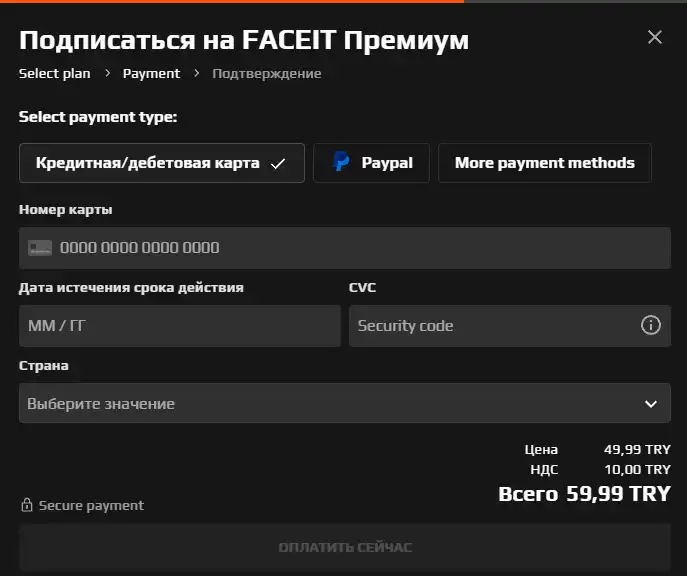Go to Подтверждение step
Viewport: 687px width, 576px height.
pyautogui.click(x=266, y=73)
